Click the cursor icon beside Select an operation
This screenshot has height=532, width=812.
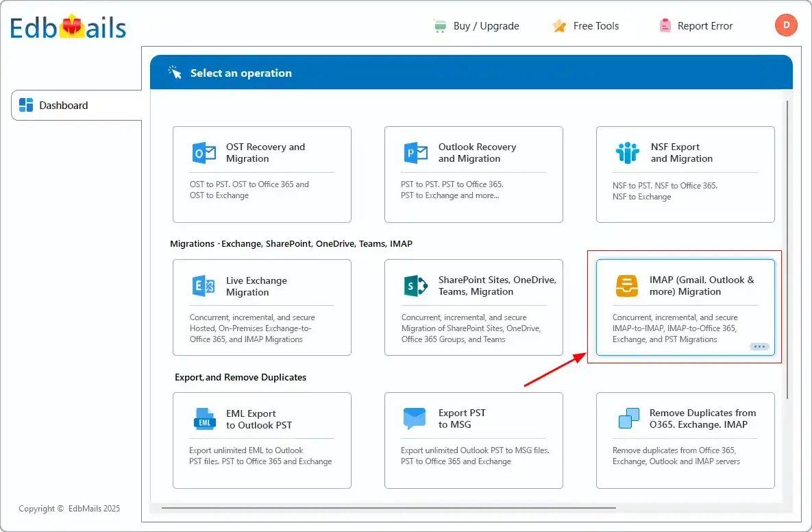(175, 73)
